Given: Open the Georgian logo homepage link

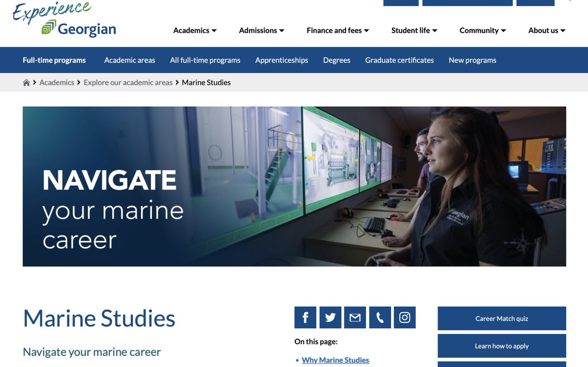Looking at the screenshot, I should click(x=65, y=19).
